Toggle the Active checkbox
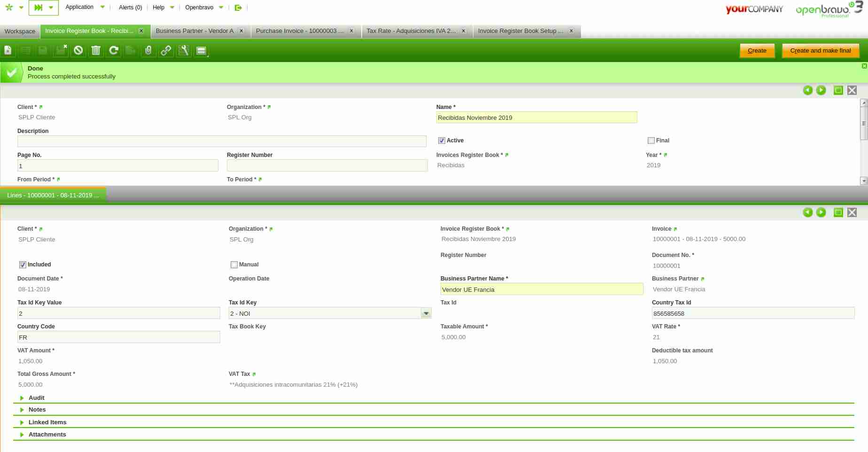This screenshot has width=868, height=452. (442, 140)
